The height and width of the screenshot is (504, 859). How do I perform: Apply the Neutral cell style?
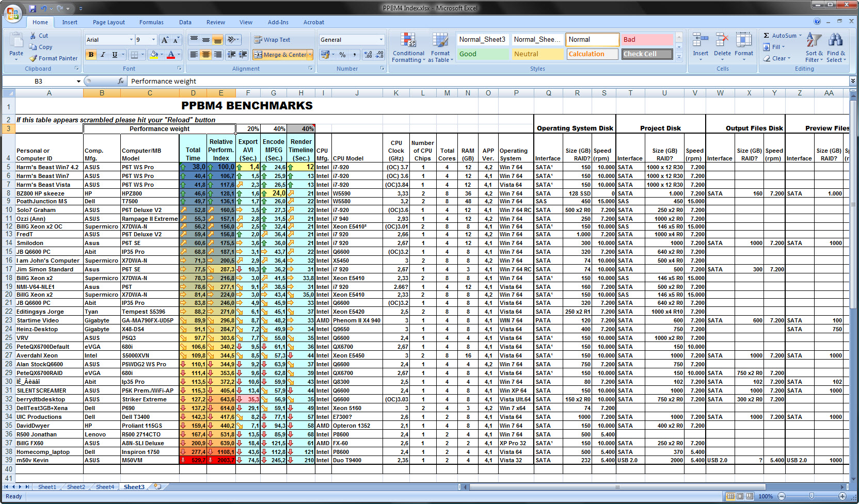[x=537, y=54]
